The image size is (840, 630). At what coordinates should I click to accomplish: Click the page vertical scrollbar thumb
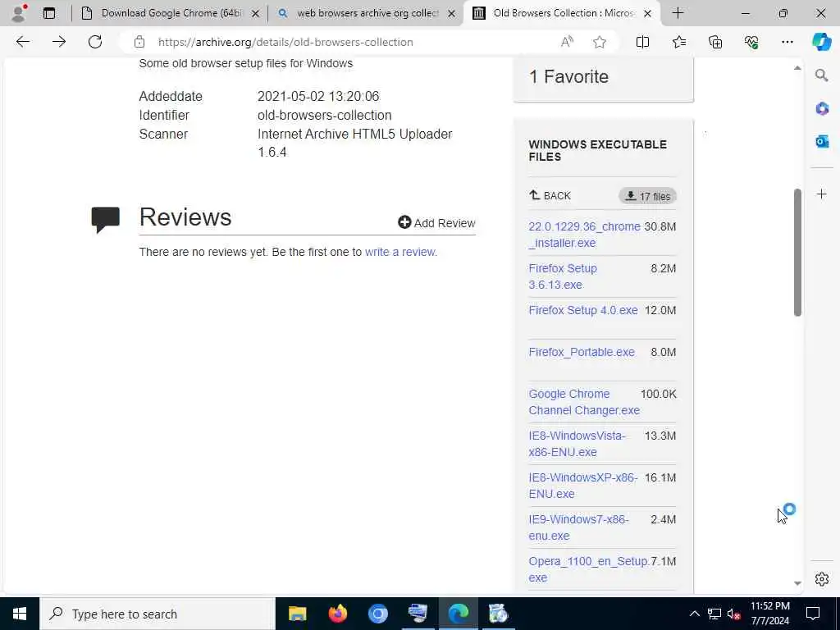tap(797, 252)
